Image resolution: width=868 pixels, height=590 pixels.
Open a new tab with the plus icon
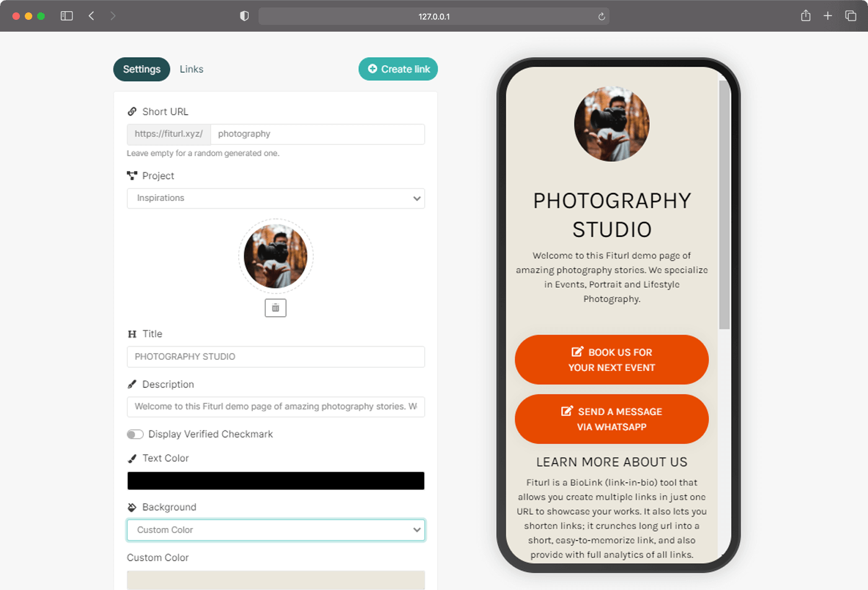(x=828, y=16)
